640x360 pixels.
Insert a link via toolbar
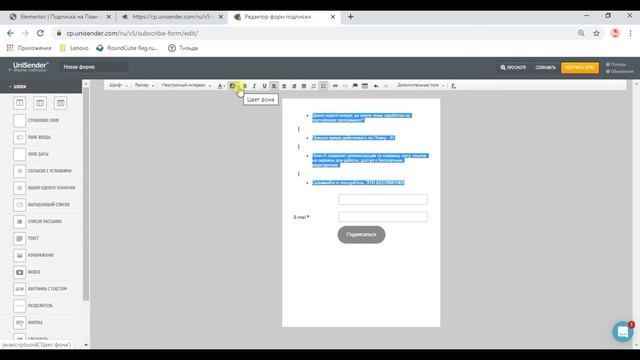click(x=335, y=86)
